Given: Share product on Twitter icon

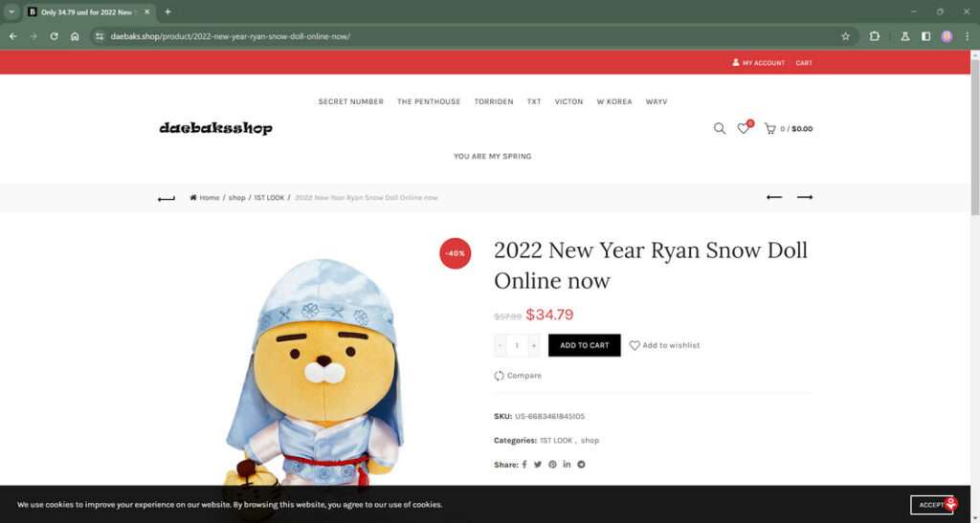Looking at the screenshot, I should point(538,465).
